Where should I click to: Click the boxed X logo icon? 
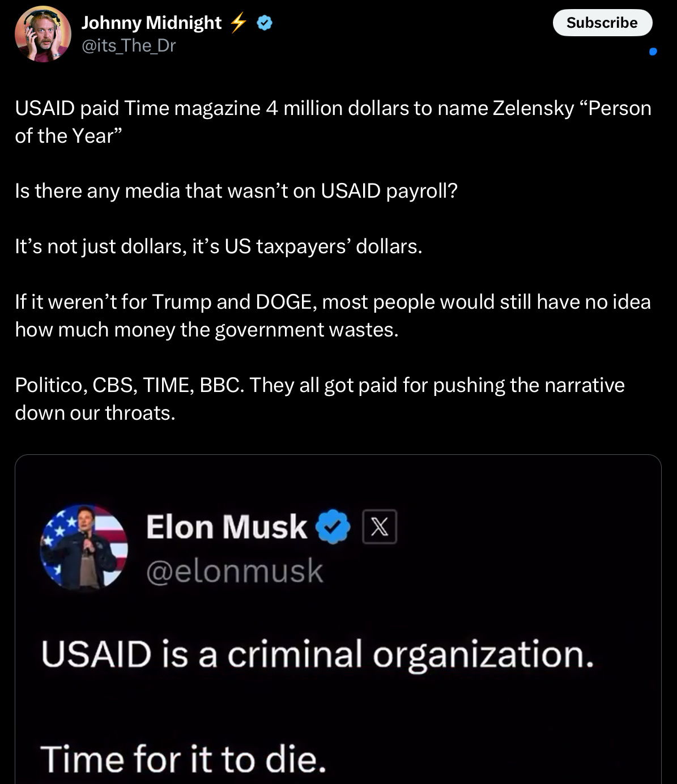pos(380,527)
